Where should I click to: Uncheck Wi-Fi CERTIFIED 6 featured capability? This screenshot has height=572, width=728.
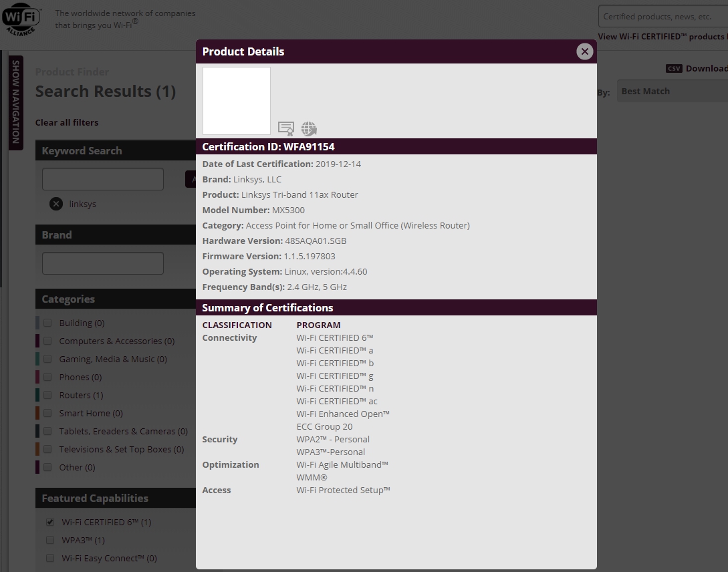pos(50,523)
